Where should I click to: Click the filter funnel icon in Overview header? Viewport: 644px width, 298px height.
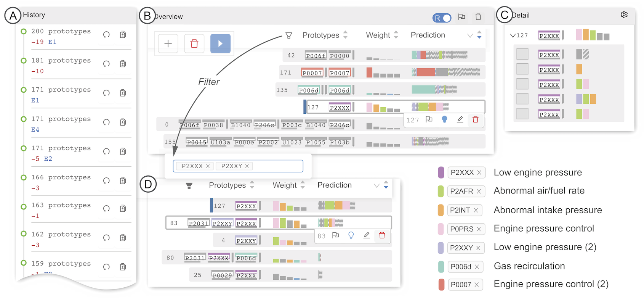tap(289, 35)
